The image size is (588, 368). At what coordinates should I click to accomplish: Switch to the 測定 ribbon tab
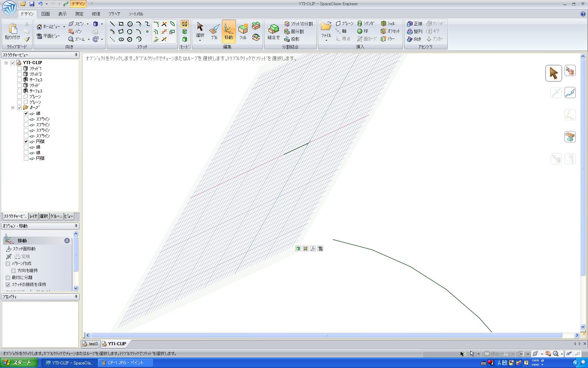(79, 14)
